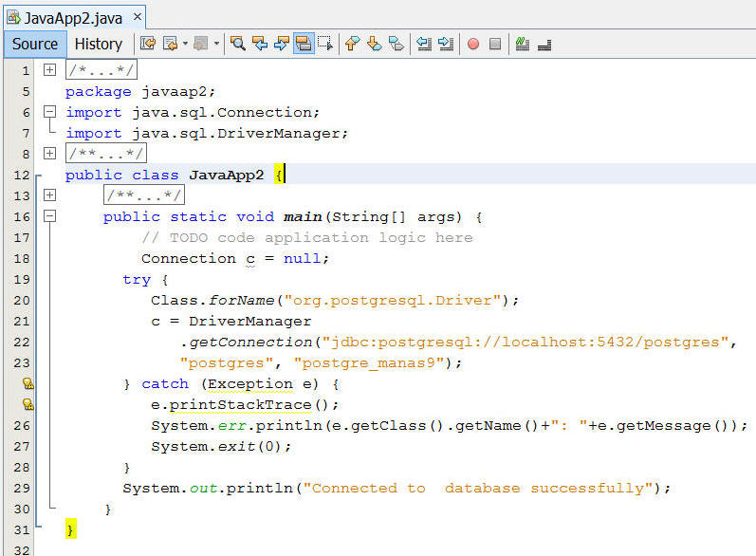
Task: Open the Back history dropdown arrow
Action: [185, 44]
